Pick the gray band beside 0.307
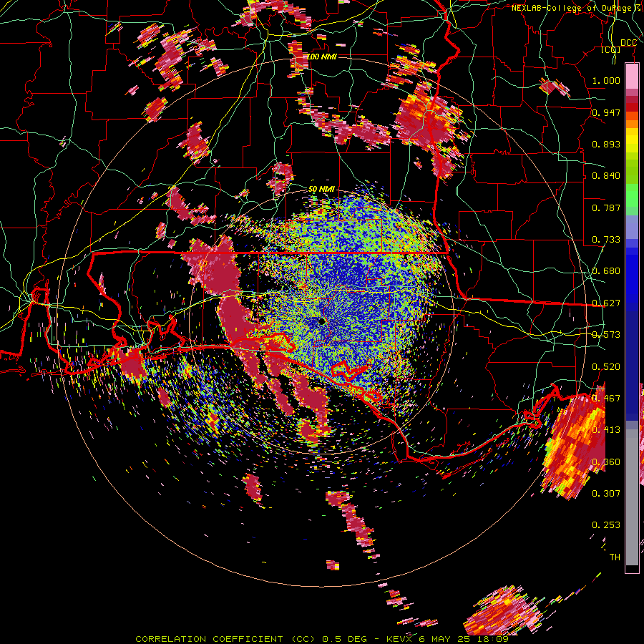Viewport: 644px width, 644px height. 632,497
